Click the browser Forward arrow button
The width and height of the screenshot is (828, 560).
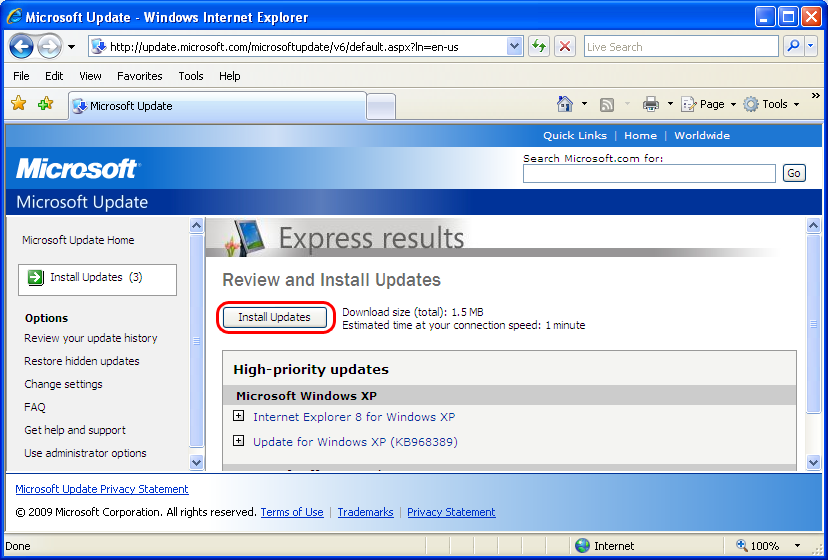pyautogui.click(x=50, y=47)
